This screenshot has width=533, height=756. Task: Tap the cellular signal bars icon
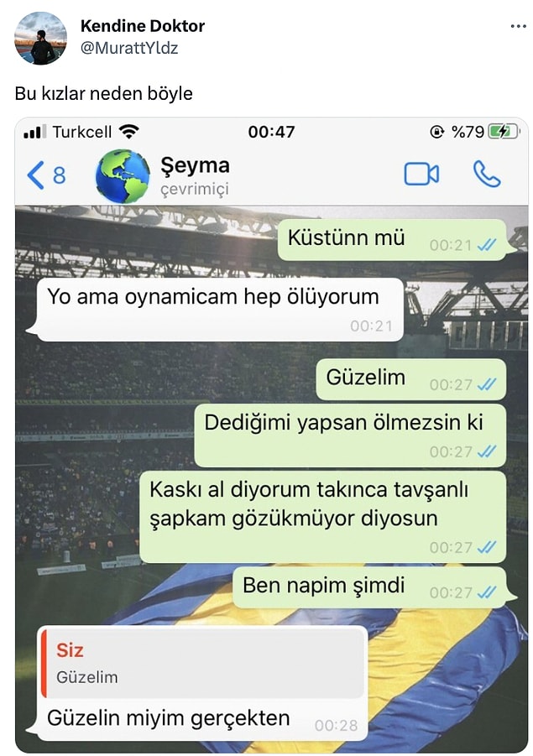point(34,132)
